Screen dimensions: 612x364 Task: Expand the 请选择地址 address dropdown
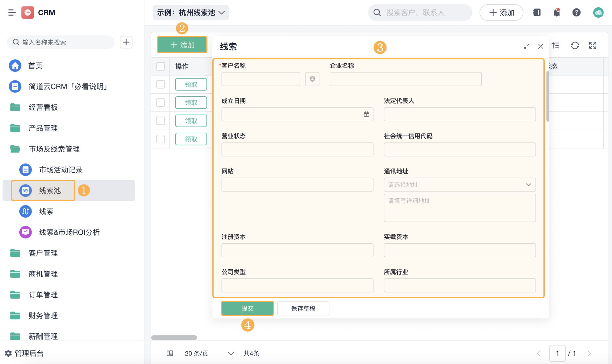tap(459, 185)
